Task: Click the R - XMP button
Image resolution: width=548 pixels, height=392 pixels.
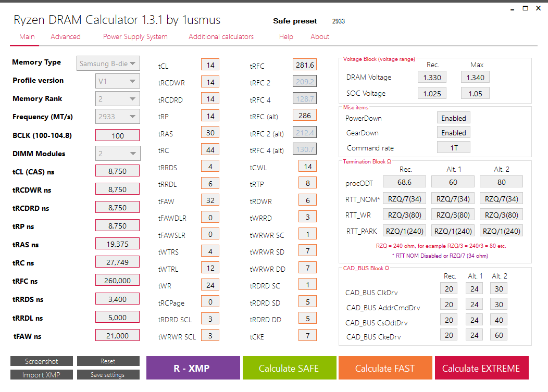Action: pos(193,368)
